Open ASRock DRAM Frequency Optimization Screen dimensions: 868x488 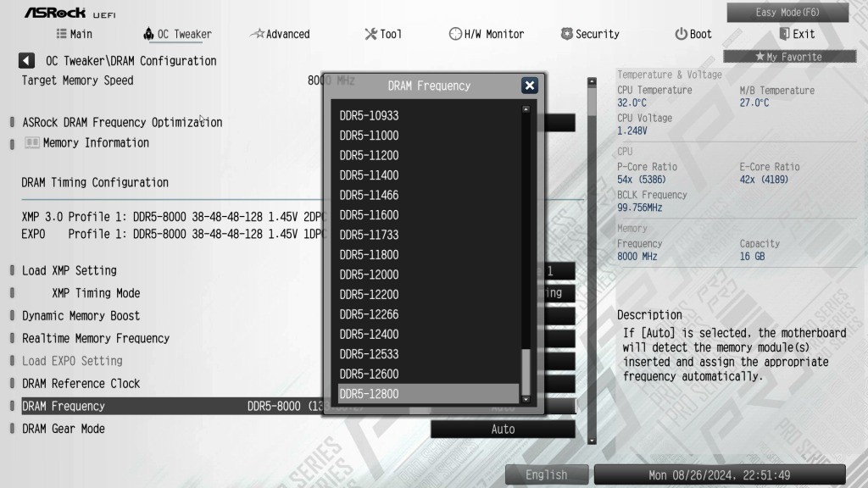coord(122,122)
